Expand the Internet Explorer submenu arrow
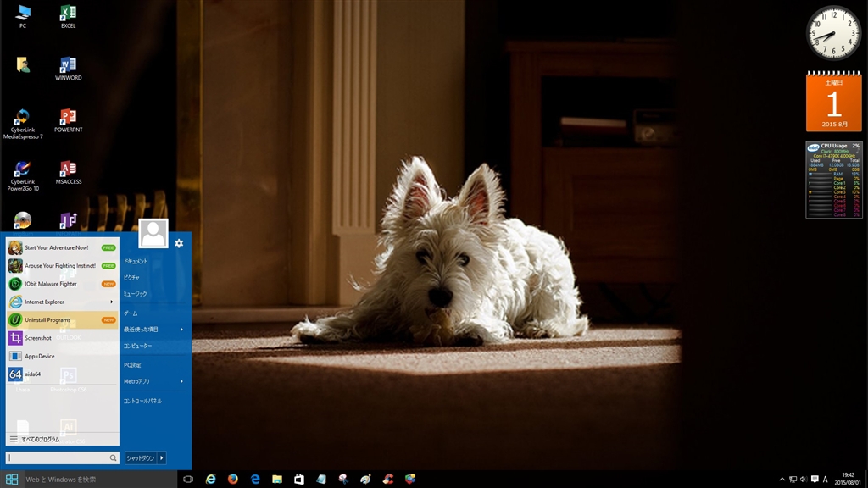 point(112,302)
